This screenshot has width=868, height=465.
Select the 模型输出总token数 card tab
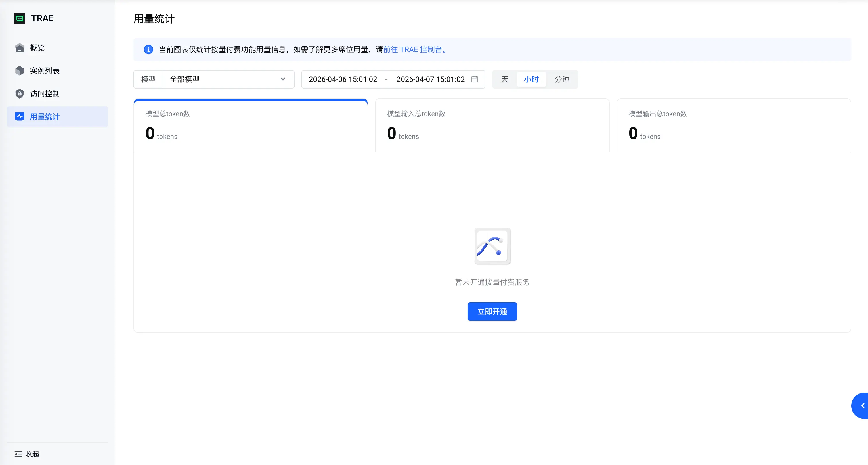(734, 126)
